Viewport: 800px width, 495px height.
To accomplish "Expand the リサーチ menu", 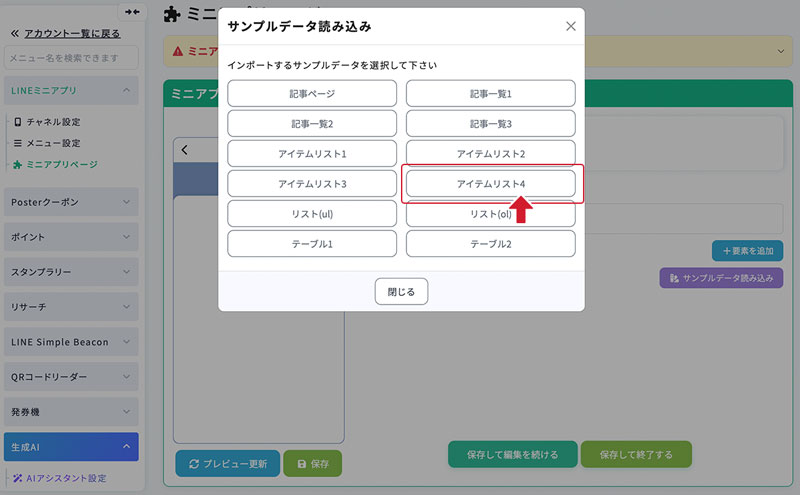I will [x=71, y=307].
